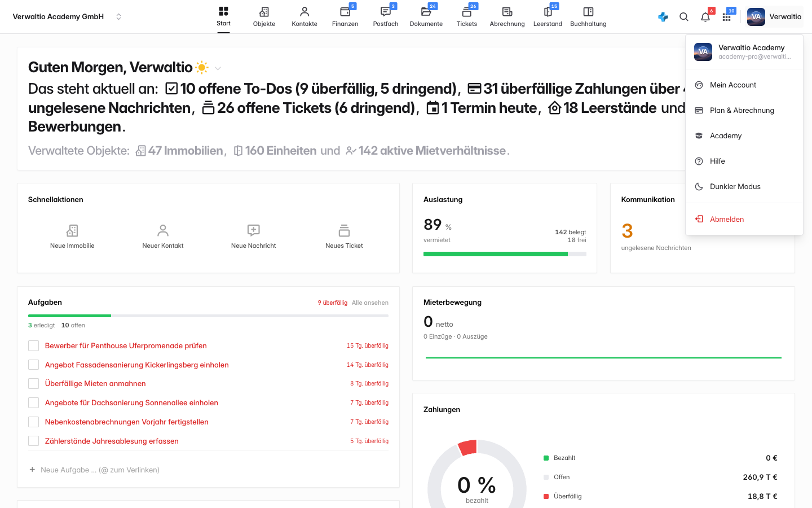The width and height of the screenshot is (812, 508).
Task: Click the Aufgaben completion progress bar
Action: [208, 316]
